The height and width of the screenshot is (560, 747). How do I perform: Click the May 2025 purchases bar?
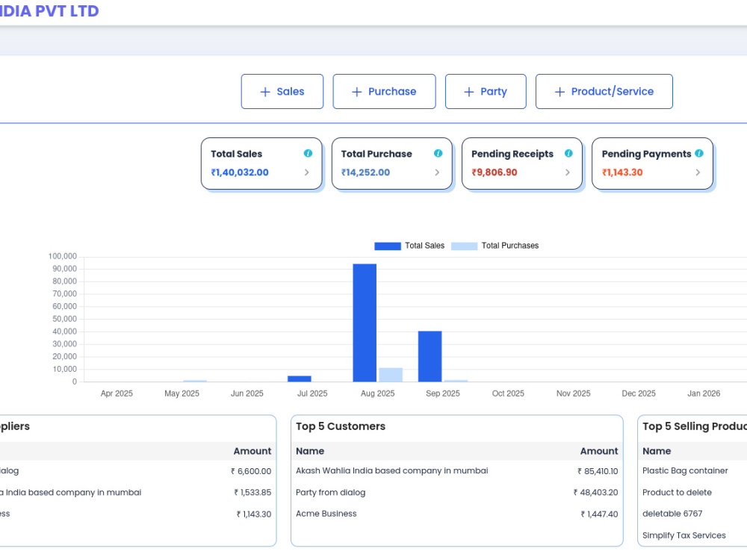pos(195,381)
